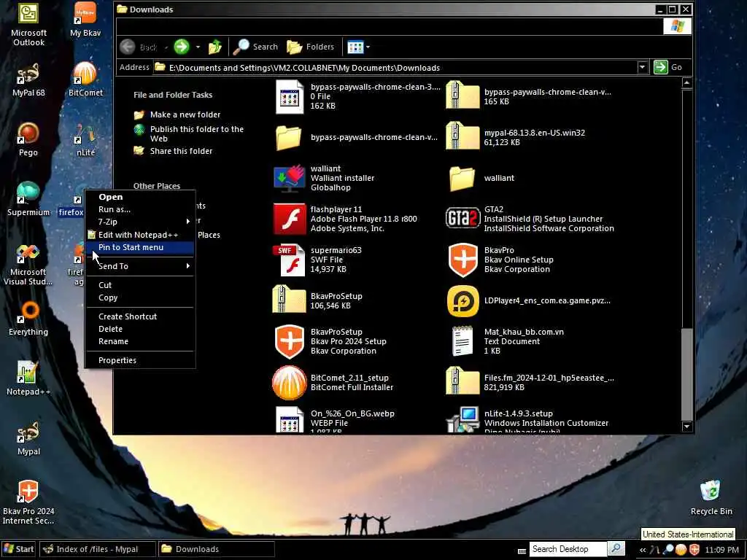Open the address bar dropdown arrow
Screen dimensions: 747x560
642,67
